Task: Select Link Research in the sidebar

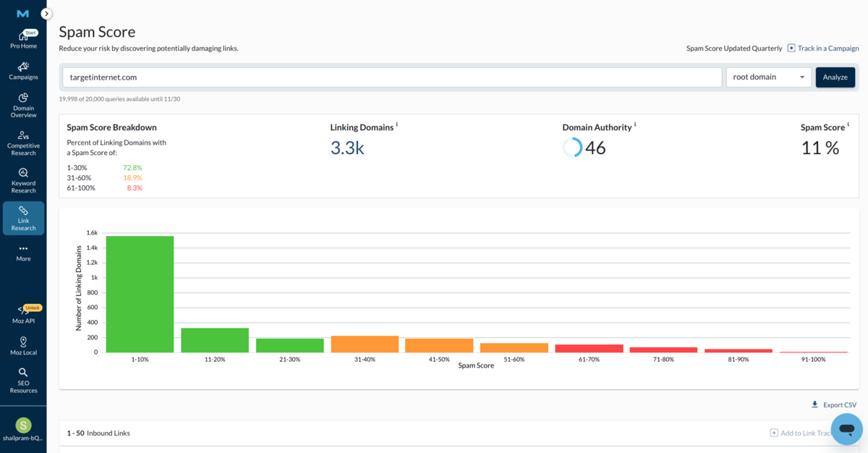Action: 23,219
